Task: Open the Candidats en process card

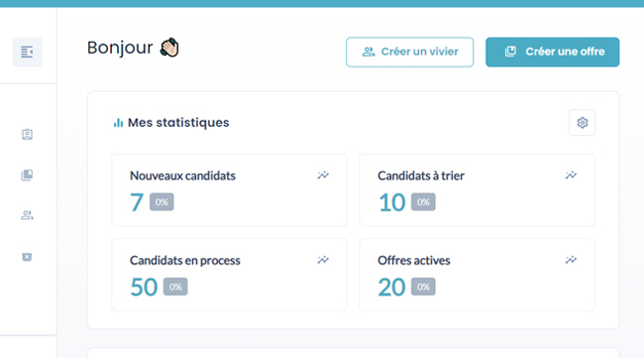Action: [229, 275]
